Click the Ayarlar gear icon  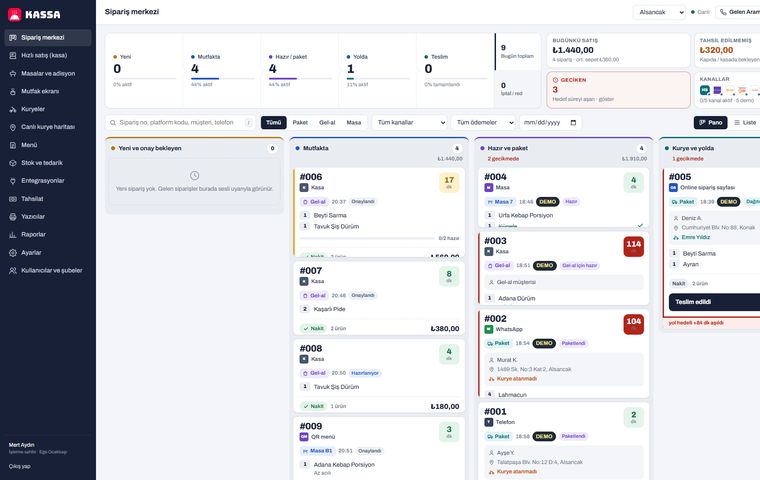13,253
